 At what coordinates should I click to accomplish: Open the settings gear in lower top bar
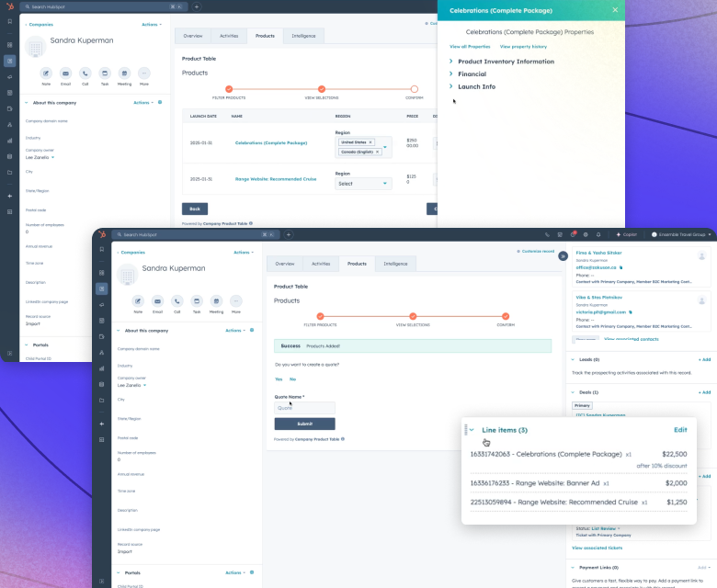pyautogui.click(x=586, y=234)
